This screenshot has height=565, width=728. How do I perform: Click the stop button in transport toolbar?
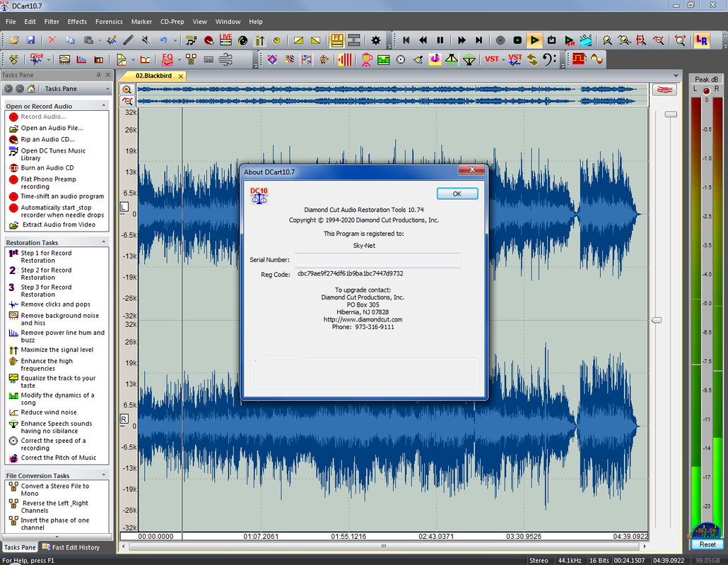pos(517,40)
